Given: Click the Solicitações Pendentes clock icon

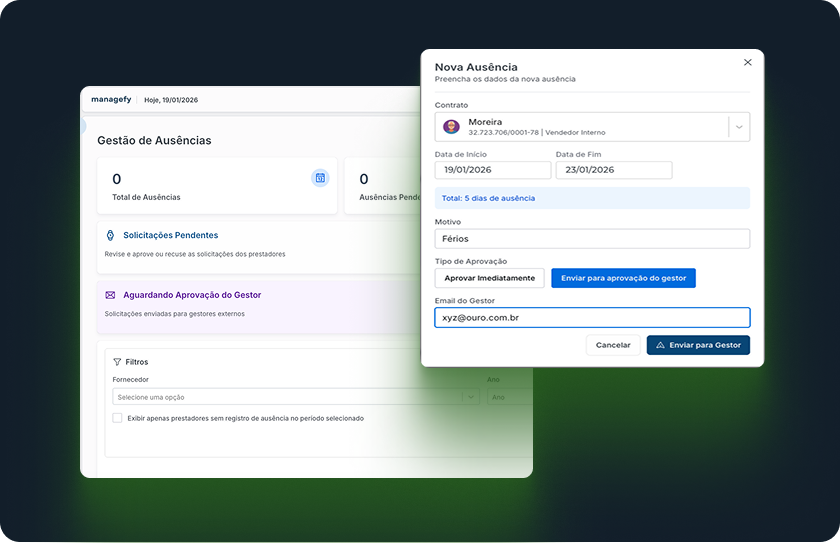Looking at the screenshot, I should tap(111, 235).
